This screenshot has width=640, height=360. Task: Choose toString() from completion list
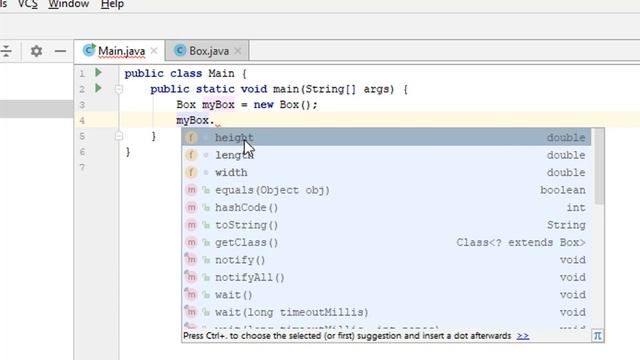(x=387, y=225)
